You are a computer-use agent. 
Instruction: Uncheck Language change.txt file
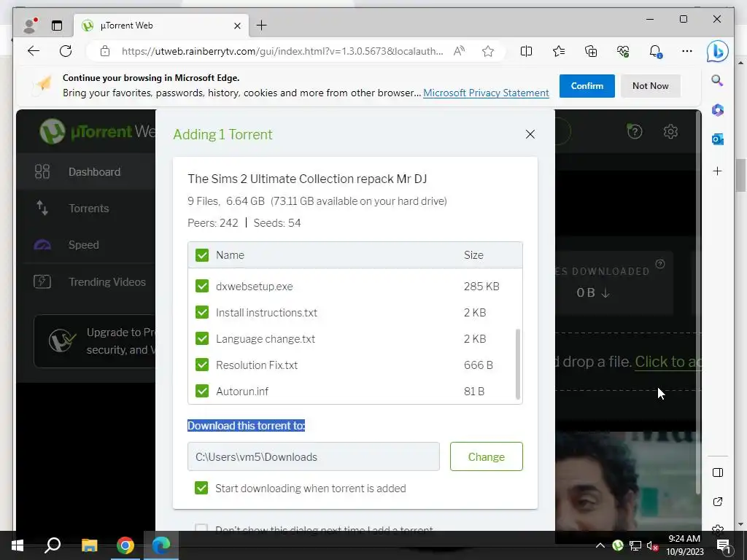pos(202,338)
